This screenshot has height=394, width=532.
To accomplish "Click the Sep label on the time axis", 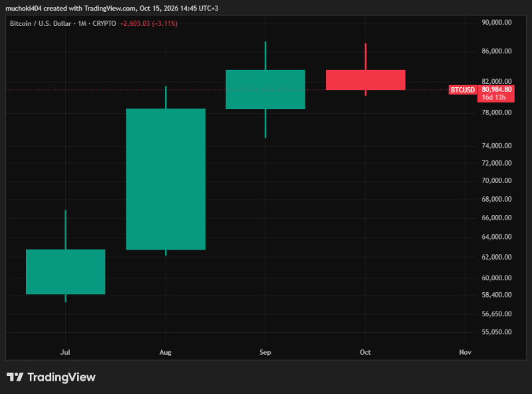I will [265, 352].
